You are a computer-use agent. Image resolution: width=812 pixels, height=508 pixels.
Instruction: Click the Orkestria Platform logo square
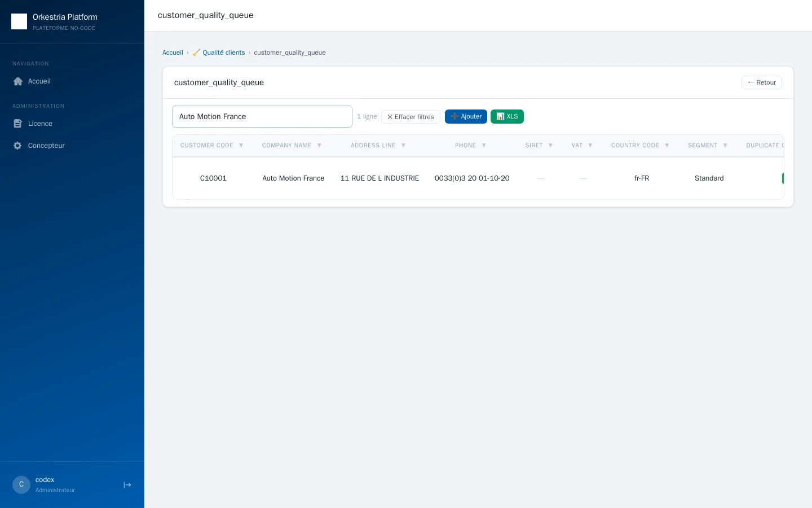point(19,21)
